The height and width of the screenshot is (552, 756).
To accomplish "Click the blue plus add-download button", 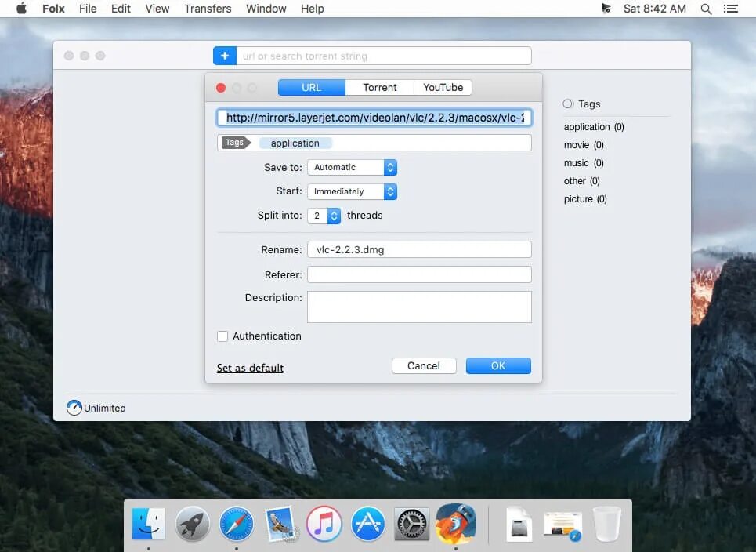I will pyautogui.click(x=225, y=56).
